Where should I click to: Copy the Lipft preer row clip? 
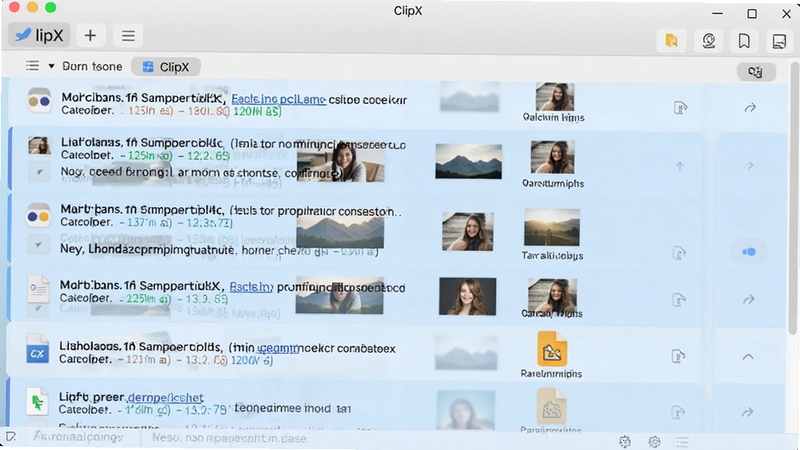point(678,412)
